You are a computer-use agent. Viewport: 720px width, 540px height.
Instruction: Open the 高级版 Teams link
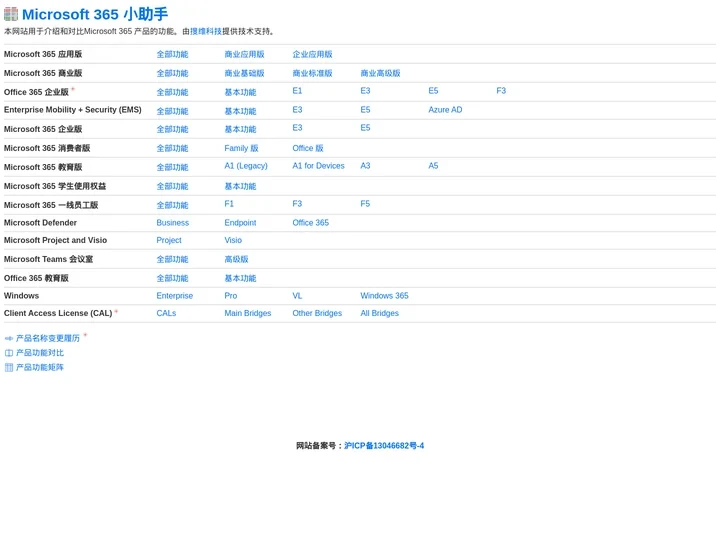[x=236, y=259]
